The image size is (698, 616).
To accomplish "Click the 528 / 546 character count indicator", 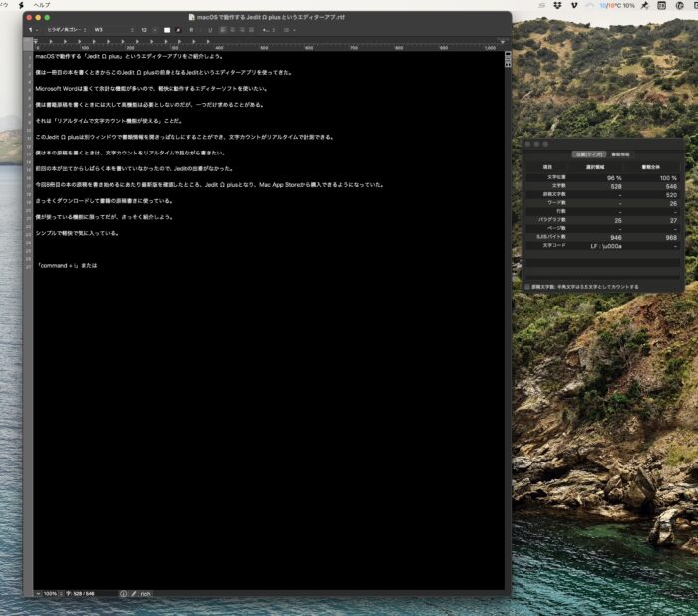I will (x=84, y=593).
